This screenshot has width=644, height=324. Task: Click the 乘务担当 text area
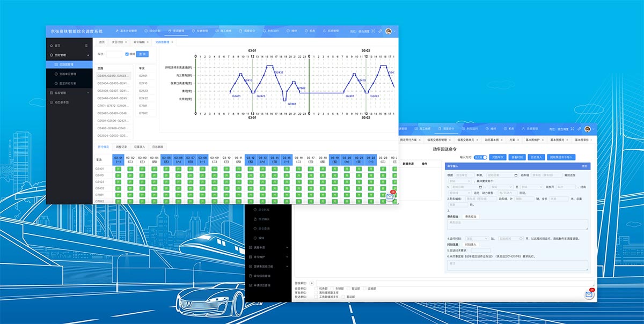[x=518, y=225]
